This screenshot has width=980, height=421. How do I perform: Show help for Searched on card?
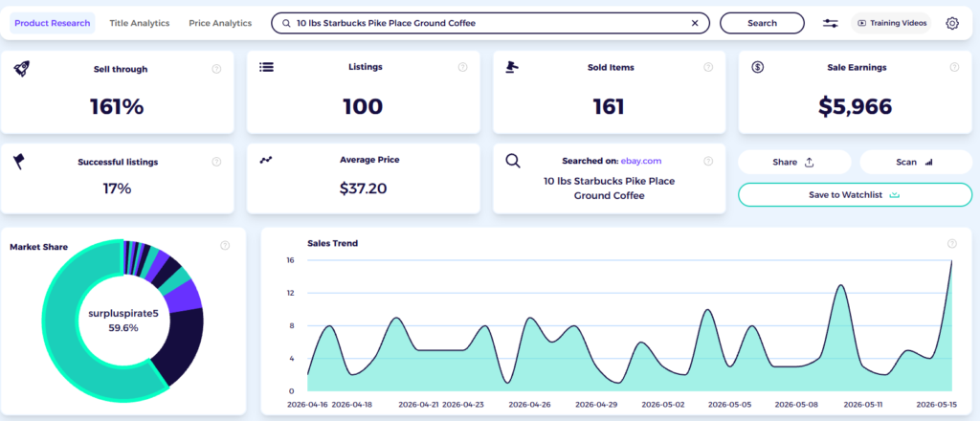click(708, 161)
